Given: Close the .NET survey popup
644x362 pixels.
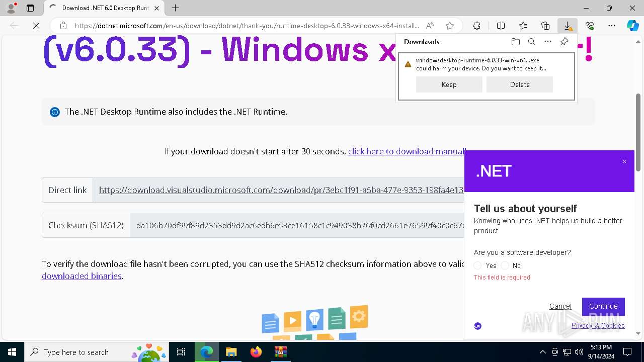Looking at the screenshot, I should pos(624,162).
